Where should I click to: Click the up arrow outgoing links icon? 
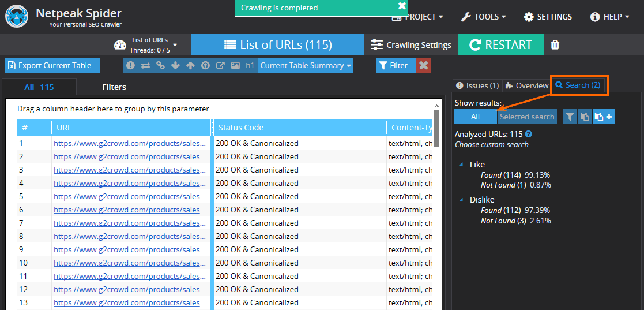190,66
